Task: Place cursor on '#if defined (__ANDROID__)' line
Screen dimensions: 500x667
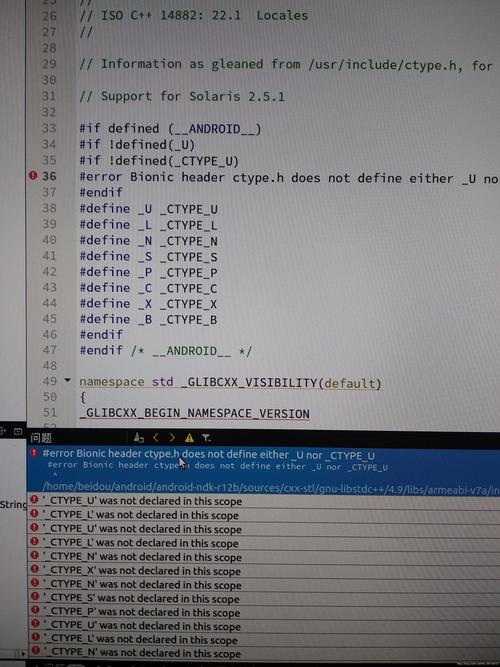Action: point(170,128)
